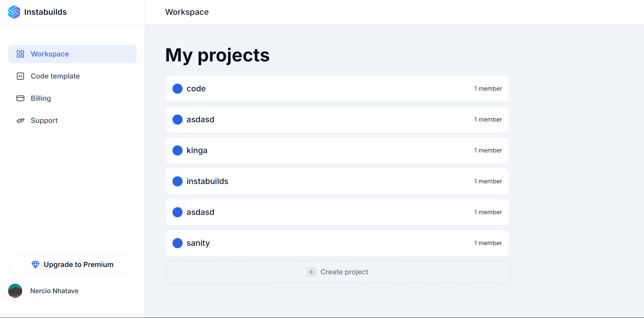This screenshot has width=644, height=318.
Task: Click the Code template brackets icon
Action: pyautogui.click(x=20, y=76)
